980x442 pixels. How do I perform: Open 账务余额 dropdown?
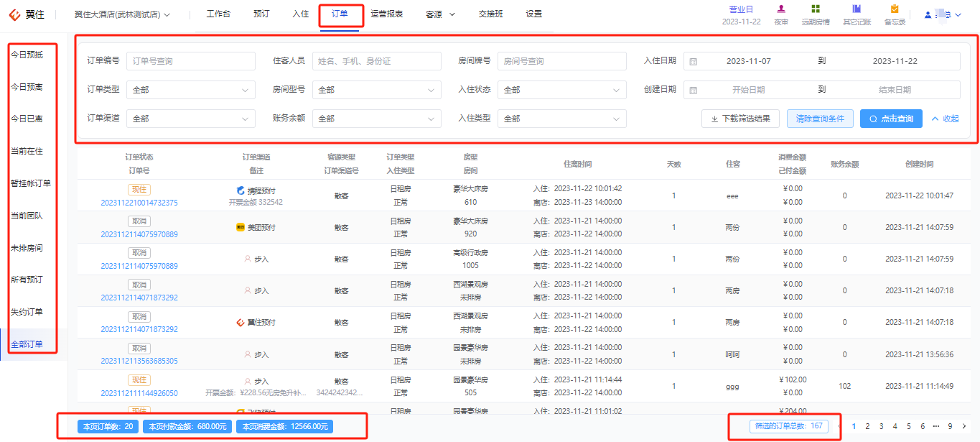click(376, 119)
